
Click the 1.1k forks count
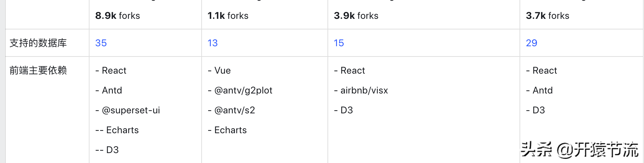pos(228,16)
